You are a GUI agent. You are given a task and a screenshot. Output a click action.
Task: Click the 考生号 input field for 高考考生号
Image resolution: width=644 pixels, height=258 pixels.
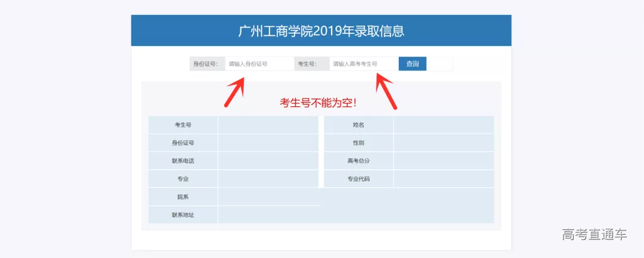tap(363, 64)
